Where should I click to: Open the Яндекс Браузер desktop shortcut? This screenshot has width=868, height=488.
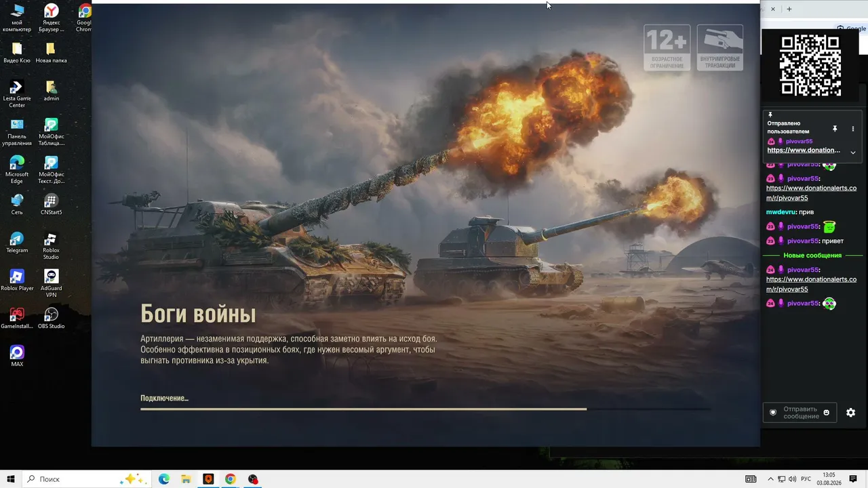51,18
